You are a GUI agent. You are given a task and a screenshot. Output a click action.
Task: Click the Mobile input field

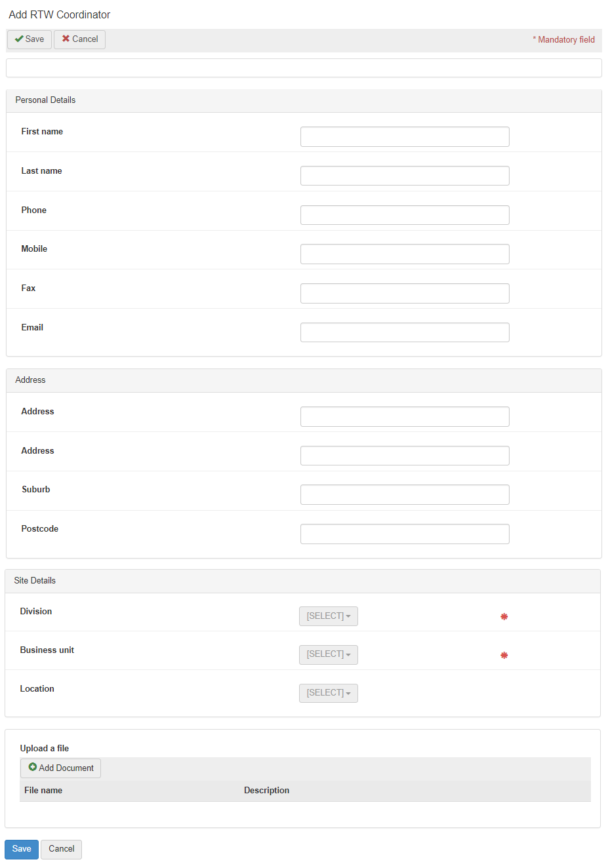click(405, 254)
